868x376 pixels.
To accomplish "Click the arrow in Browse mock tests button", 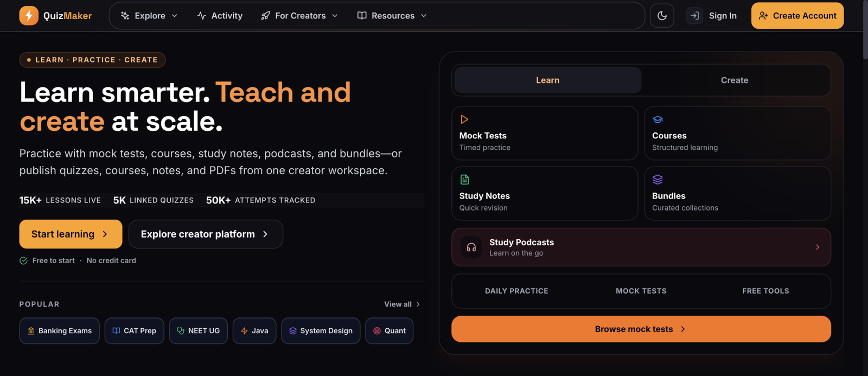I will click(x=682, y=329).
